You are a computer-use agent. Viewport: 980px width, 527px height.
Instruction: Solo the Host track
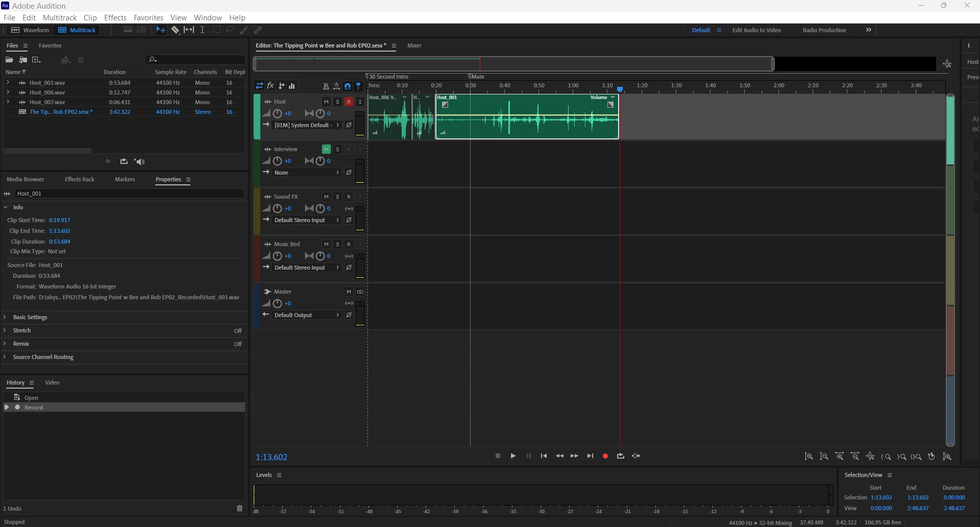[337, 102]
